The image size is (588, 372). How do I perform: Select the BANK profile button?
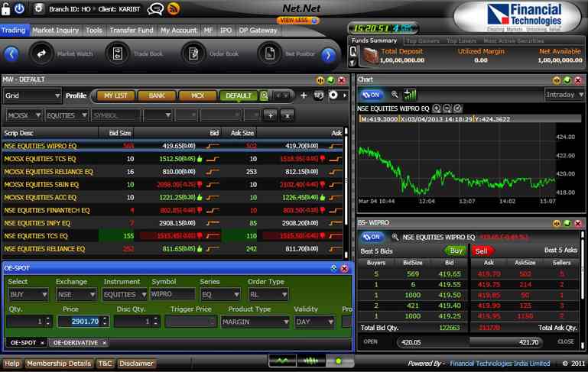click(x=157, y=96)
